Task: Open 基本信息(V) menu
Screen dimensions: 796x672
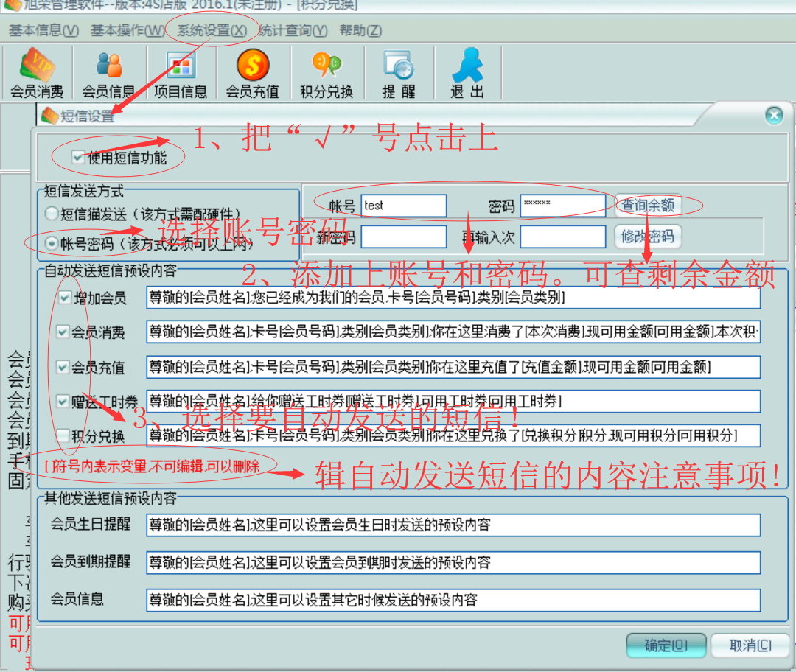Action: point(43,30)
